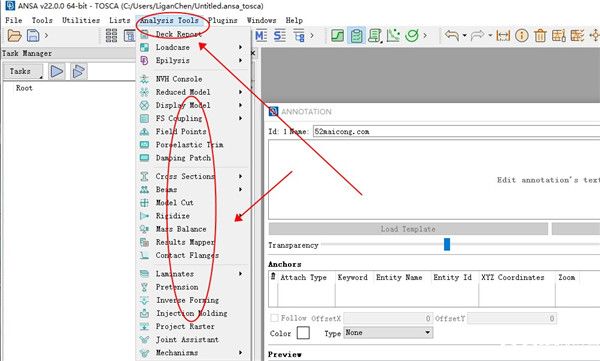
Task: Expand the Mechanisms submenu
Action: pyautogui.click(x=240, y=352)
